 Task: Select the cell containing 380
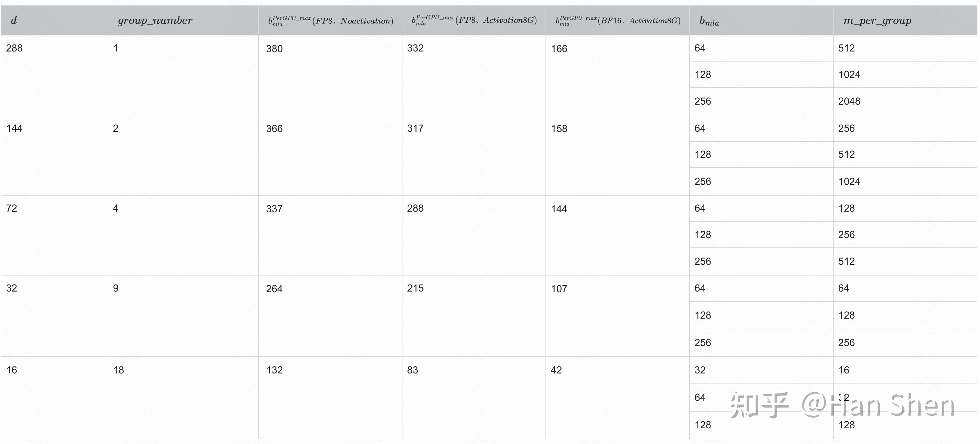pos(274,49)
